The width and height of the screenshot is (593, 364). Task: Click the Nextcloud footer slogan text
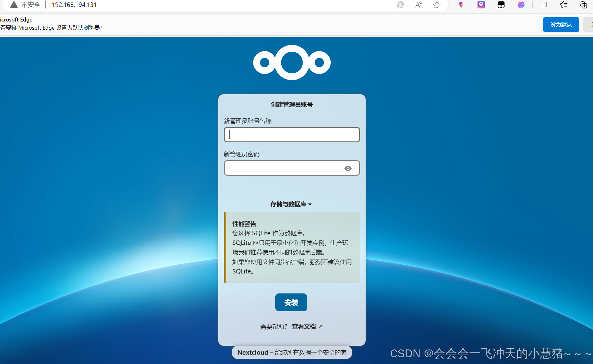292,352
